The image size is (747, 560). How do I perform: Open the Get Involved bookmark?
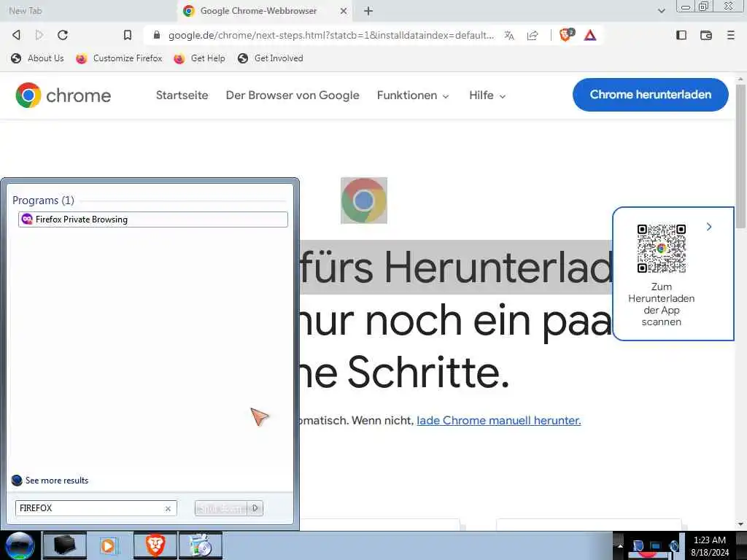click(270, 58)
